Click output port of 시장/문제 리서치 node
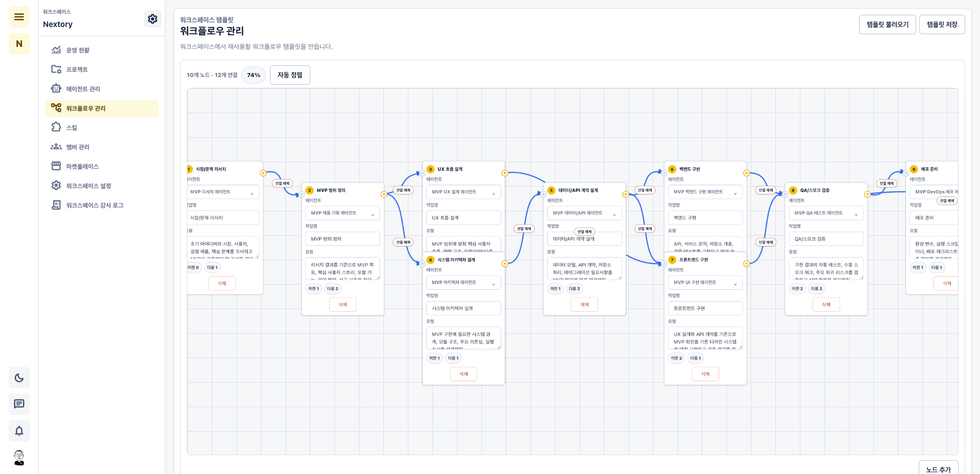980x474 pixels. 263,173
